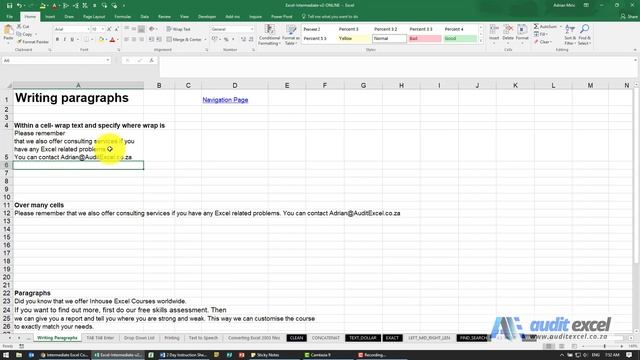Toggle Wrap Text for the cell
Screen dimensions: 640x360
[x=179, y=29]
